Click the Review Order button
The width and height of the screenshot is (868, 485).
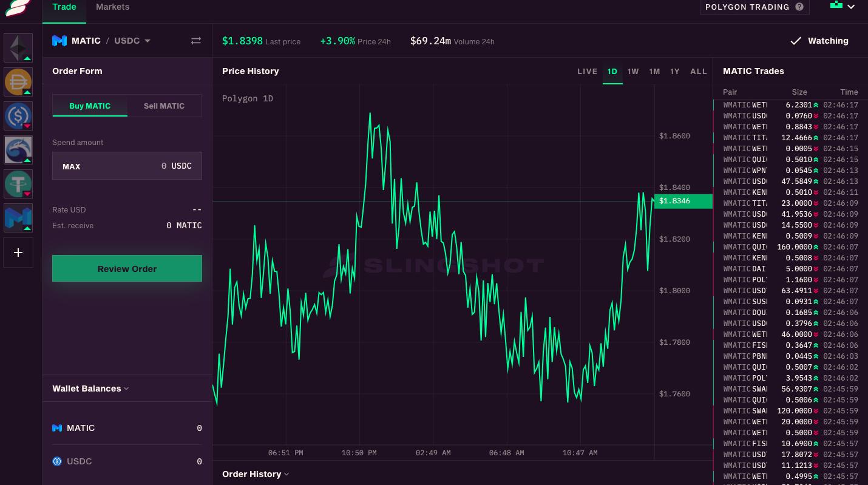point(127,268)
